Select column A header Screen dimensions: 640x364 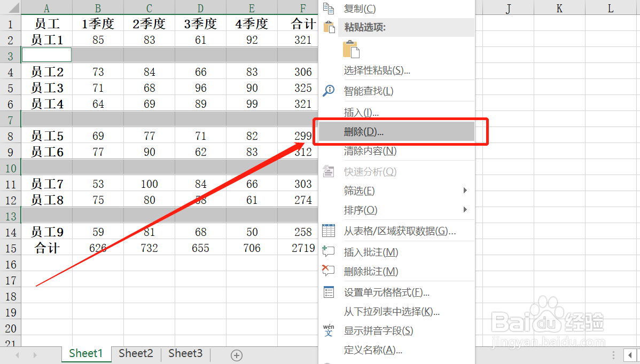coord(46,8)
